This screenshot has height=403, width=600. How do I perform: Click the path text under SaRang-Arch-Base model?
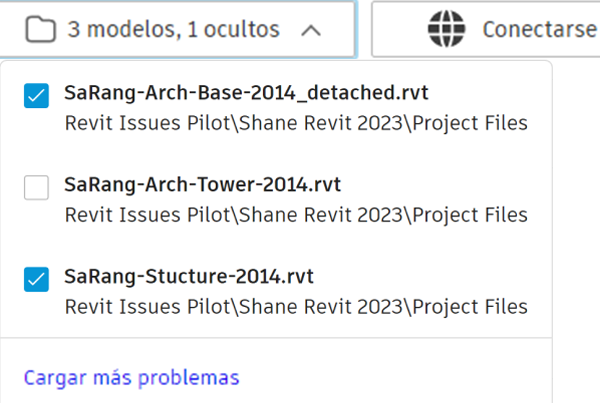(x=295, y=124)
